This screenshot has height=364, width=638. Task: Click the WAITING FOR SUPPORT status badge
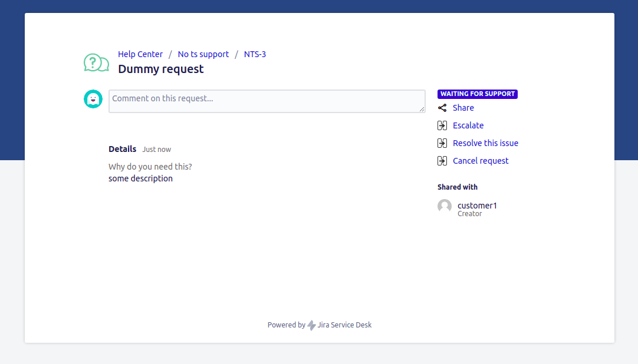point(478,94)
